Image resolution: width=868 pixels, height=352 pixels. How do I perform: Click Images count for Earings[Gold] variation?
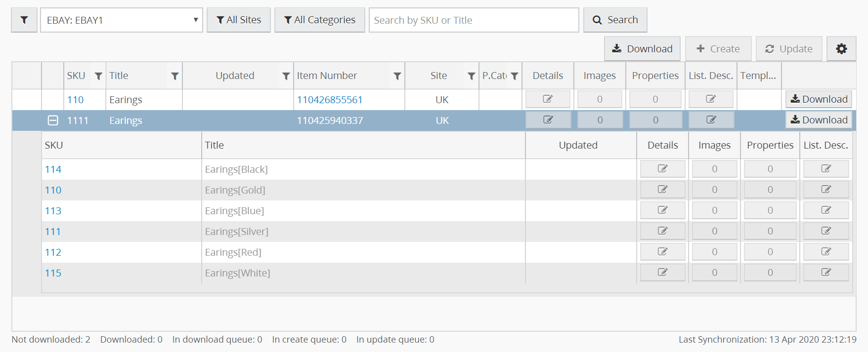tap(714, 190)
